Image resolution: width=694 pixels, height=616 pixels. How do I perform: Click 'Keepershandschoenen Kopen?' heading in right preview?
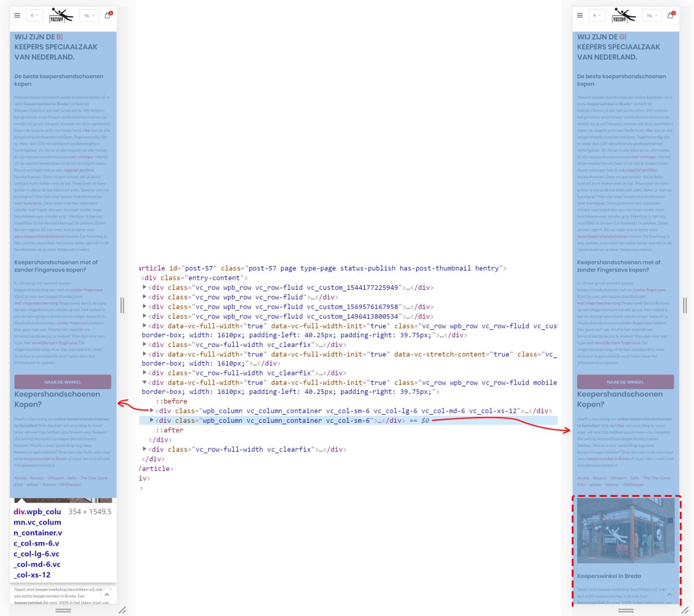point(619,399)
